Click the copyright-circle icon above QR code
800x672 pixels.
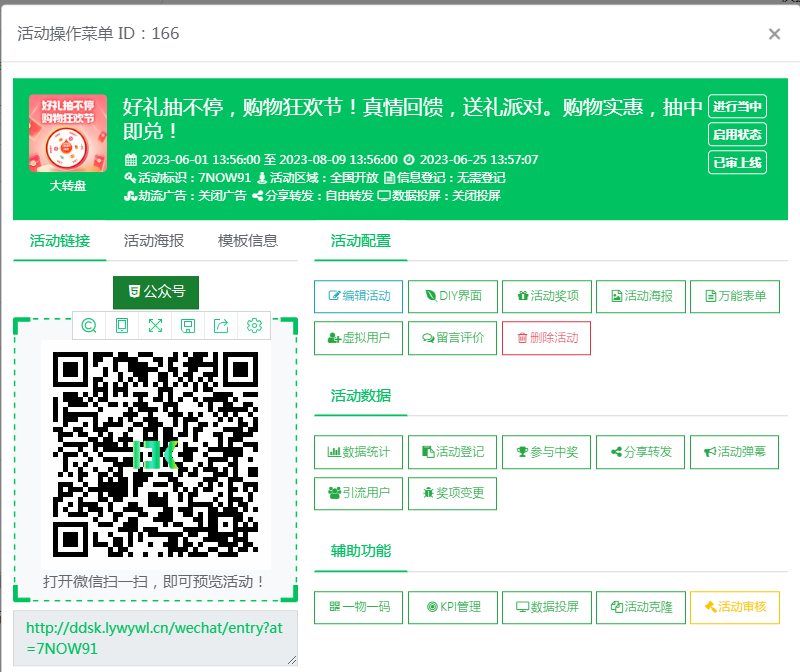click(x=89, y=326)
